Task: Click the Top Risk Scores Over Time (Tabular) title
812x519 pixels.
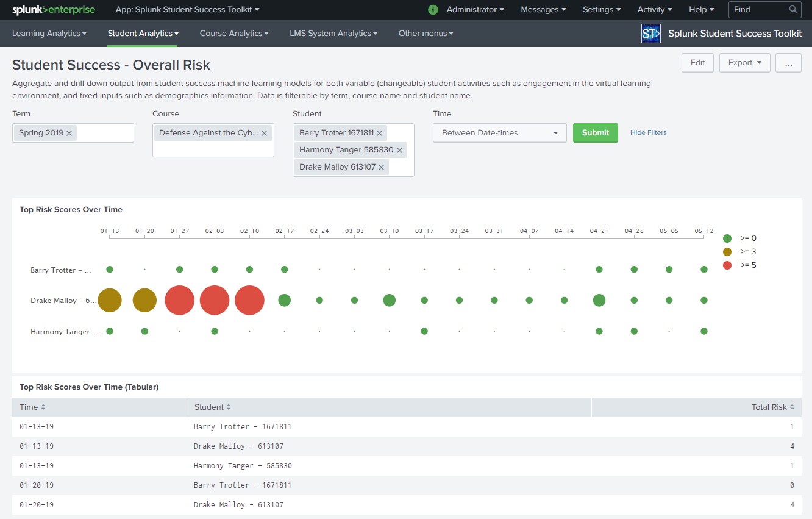Action: 89,387
